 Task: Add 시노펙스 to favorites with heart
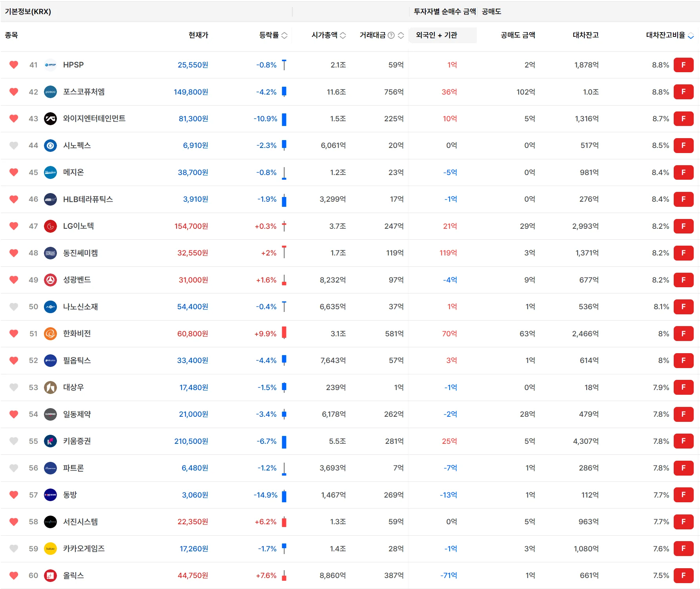pos(14,146)
